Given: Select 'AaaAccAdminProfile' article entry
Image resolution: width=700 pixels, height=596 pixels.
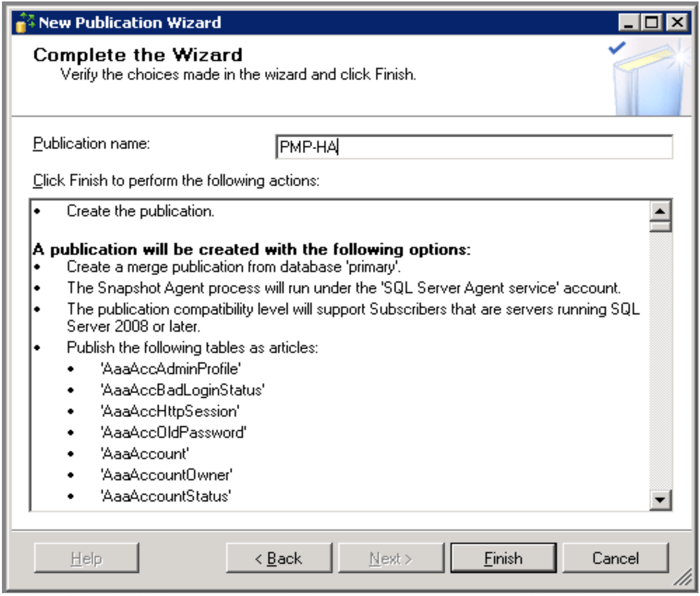Looking at the screenshot, I should [x=171, y=369].
